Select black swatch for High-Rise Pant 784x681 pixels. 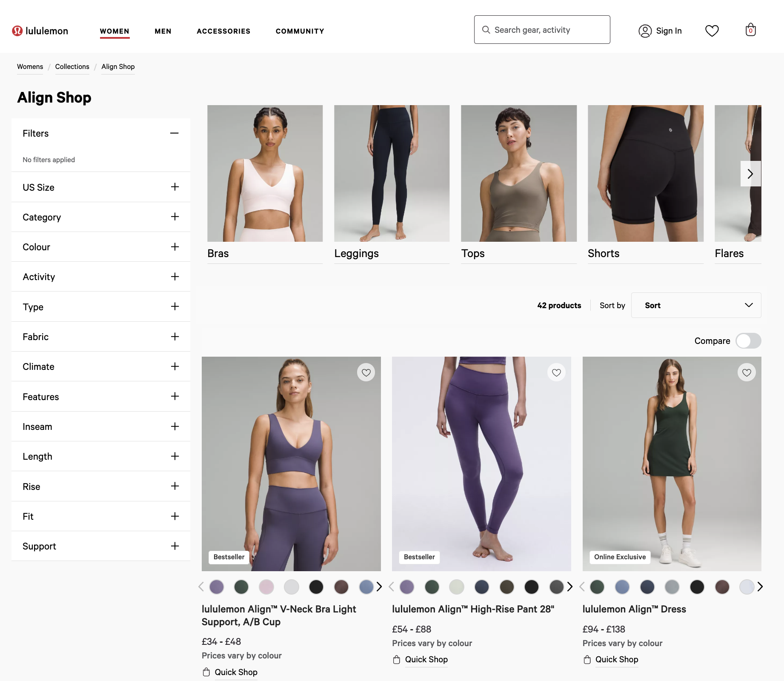532,587
